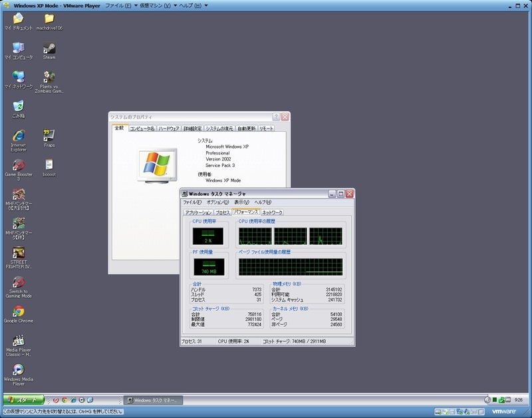Open the コンピュータ名 tab in System Properties
The height and width of the screenshot is (418, 532).
coord(142,128)
